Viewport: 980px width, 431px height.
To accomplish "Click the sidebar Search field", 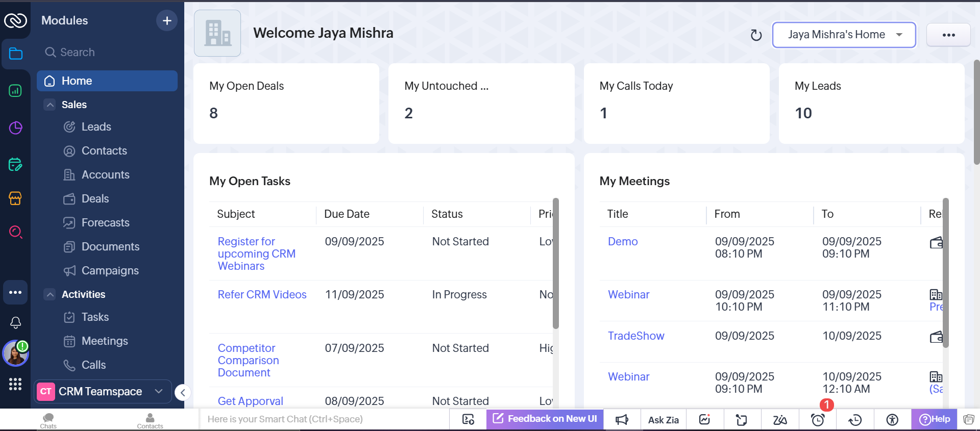I will (x=107, y=52).
